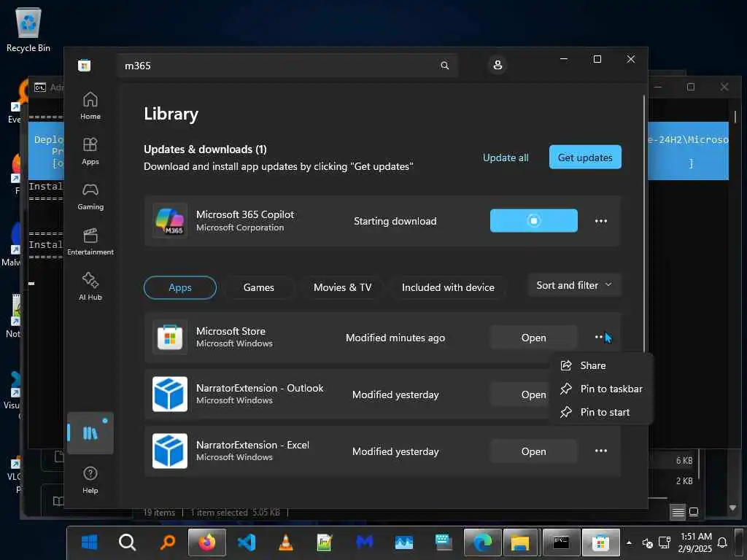Open VLC media player from taskbar

(285, 542)
